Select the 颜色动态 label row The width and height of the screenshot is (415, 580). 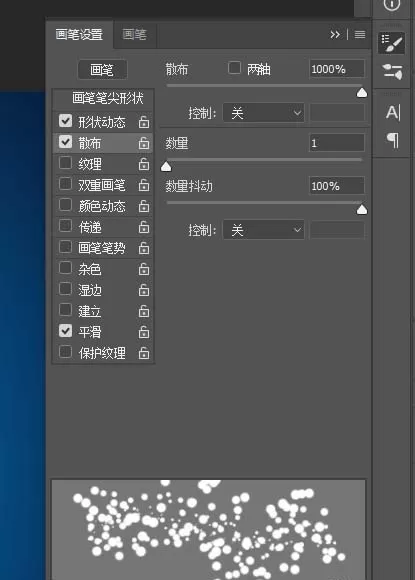102,206
